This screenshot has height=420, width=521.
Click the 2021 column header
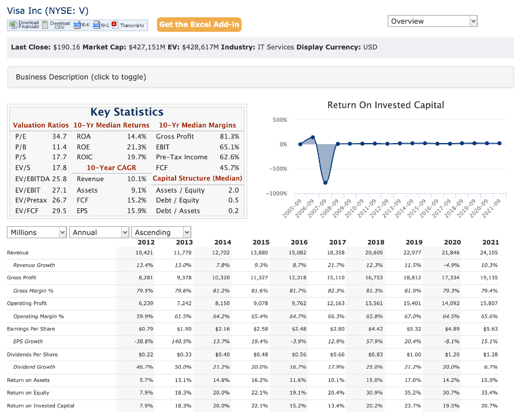(x=490, y=242)
